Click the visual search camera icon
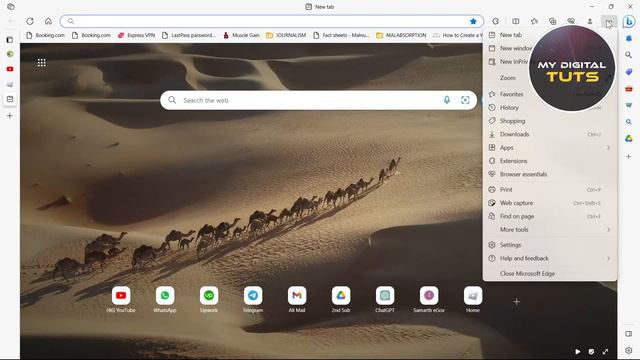 (x=465, y=100)
